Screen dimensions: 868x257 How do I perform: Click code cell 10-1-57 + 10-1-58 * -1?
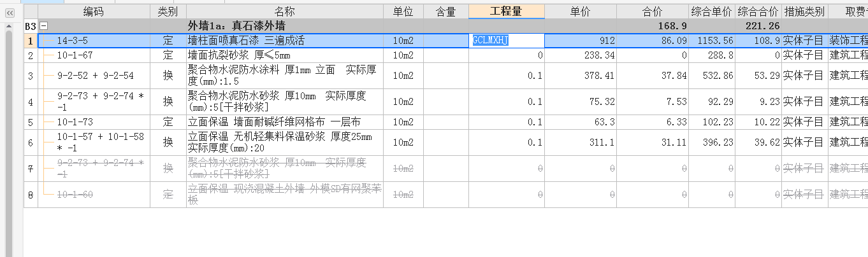point(94,142)
